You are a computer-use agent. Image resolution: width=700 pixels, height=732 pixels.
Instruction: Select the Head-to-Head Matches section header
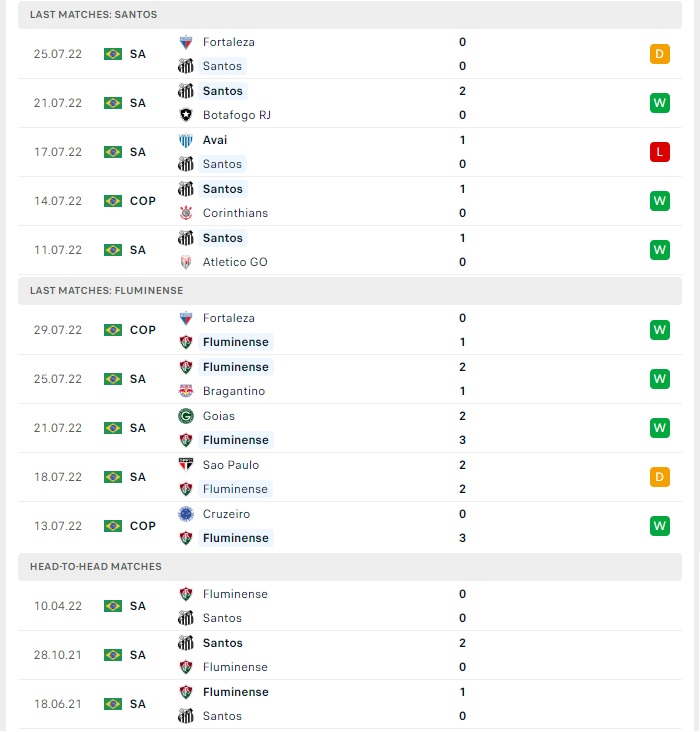point(350,567)
